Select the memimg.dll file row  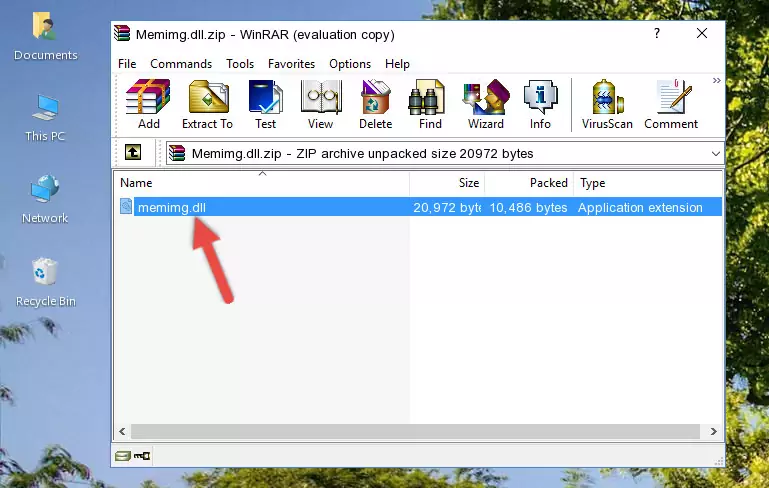click(420, 207)
